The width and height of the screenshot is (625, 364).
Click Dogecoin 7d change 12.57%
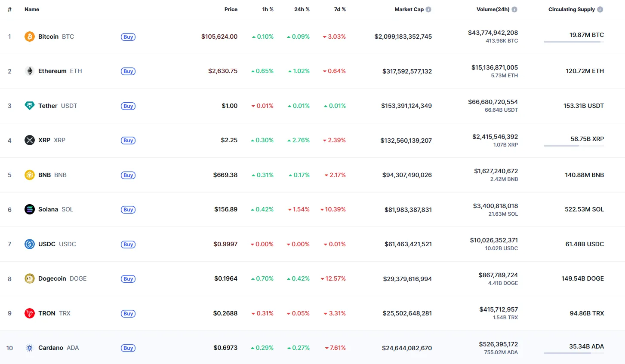pyautogui.click(x=333, y=278)
